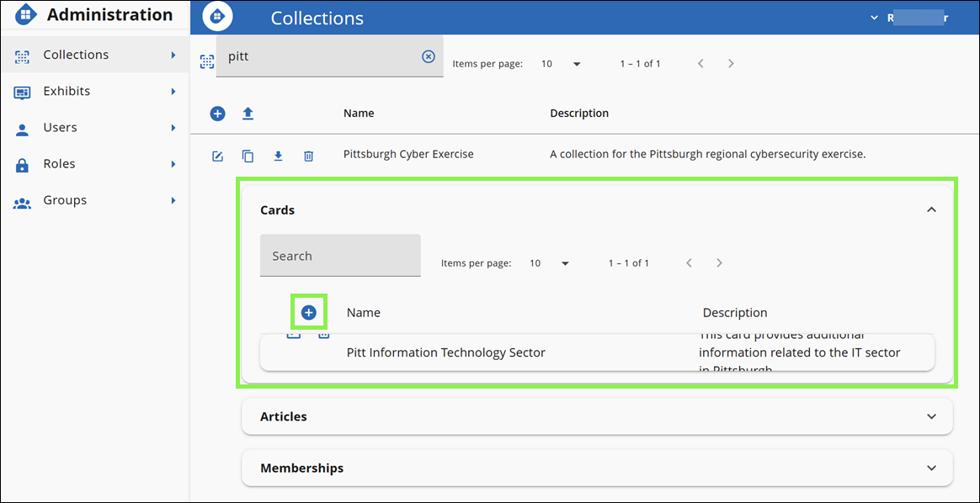Upload a collection file
This screenshot has height=503, width=980.
click(248, 114)
